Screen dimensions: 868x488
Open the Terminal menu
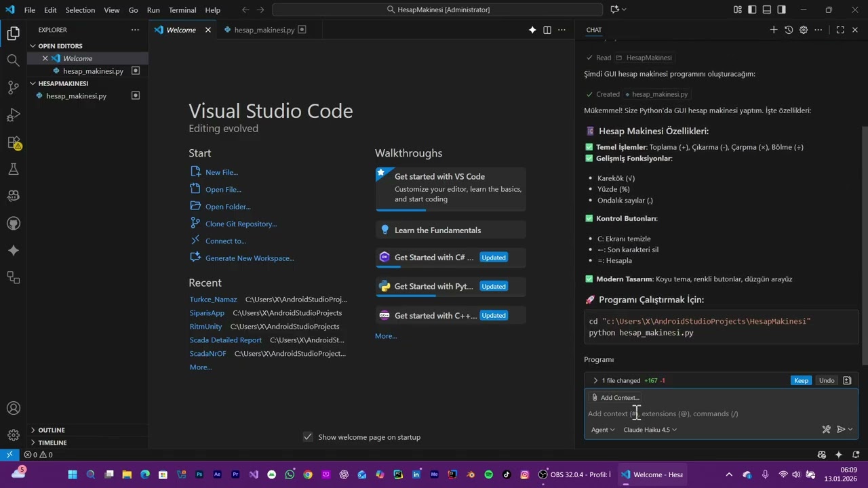click(182, 10)
